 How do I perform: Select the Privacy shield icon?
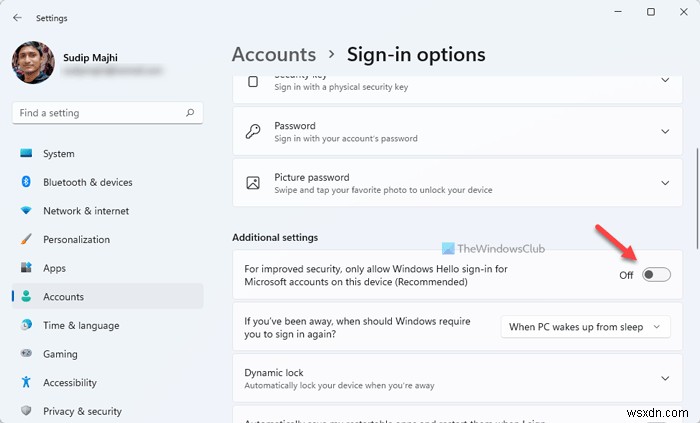click(x=26, y=411)
